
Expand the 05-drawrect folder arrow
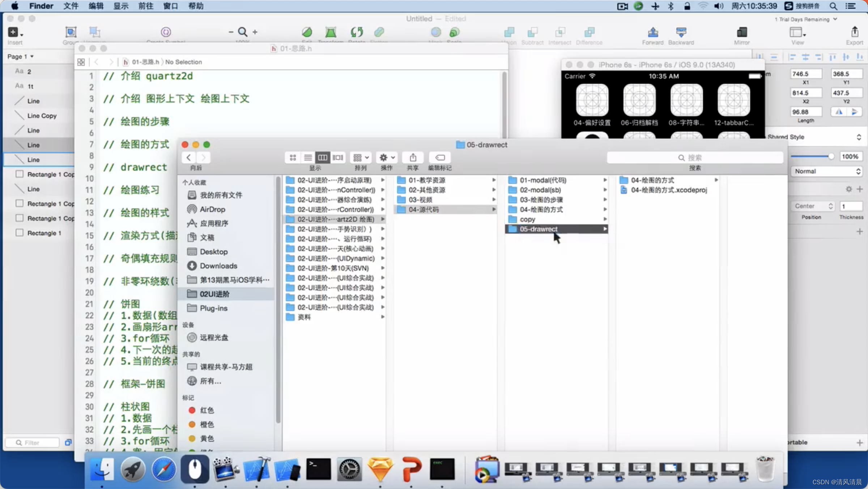(x=605, y=229)
